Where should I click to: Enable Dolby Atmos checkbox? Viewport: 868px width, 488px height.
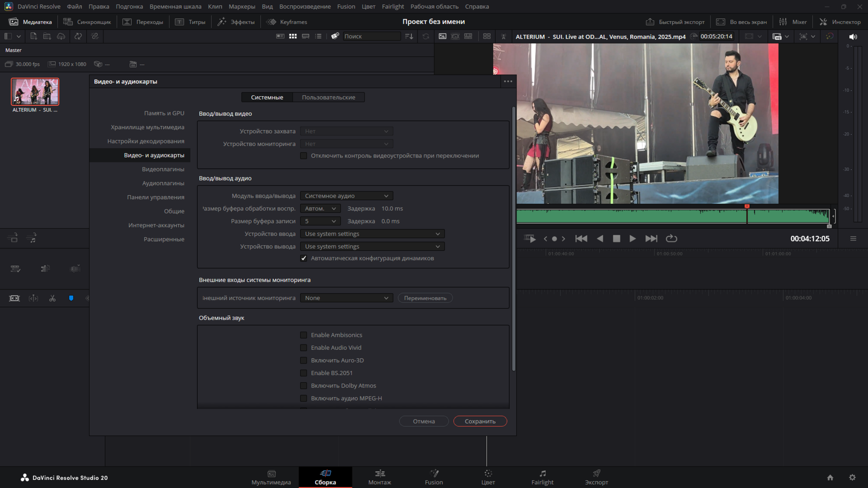coord(304,386)
